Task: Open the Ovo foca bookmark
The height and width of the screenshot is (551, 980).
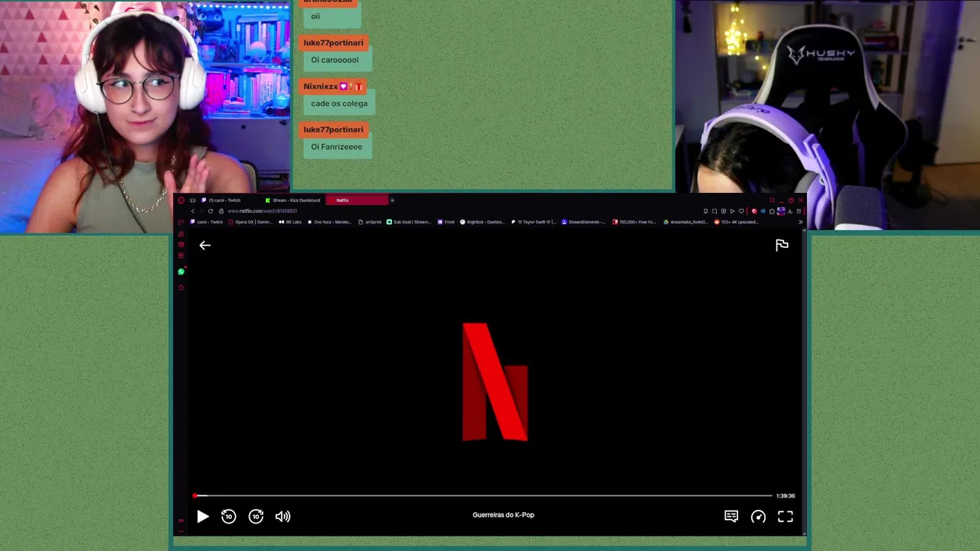Action: pos(330,222)
